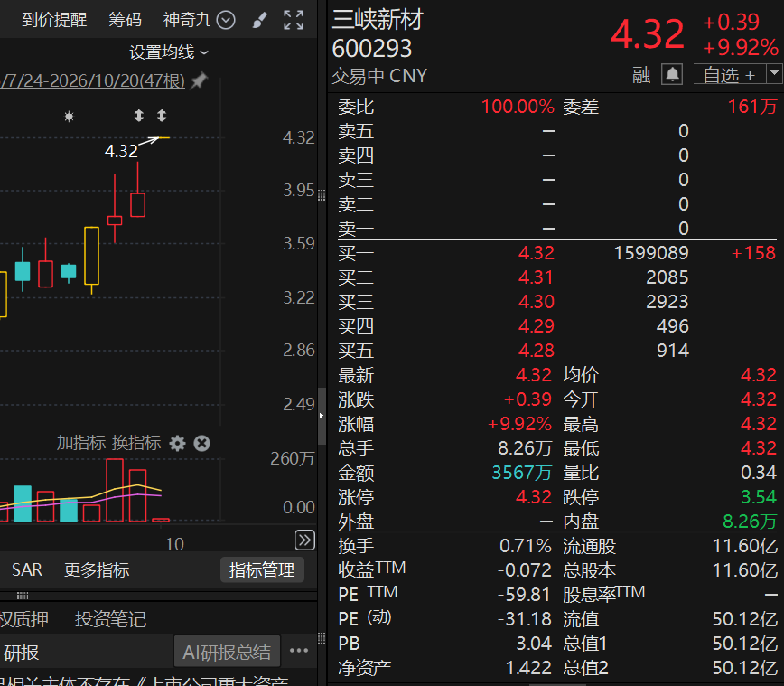Viewport: 784px width, 686px height.
Task: Click the 金额 value 3567万
Action: click(521, 473)
